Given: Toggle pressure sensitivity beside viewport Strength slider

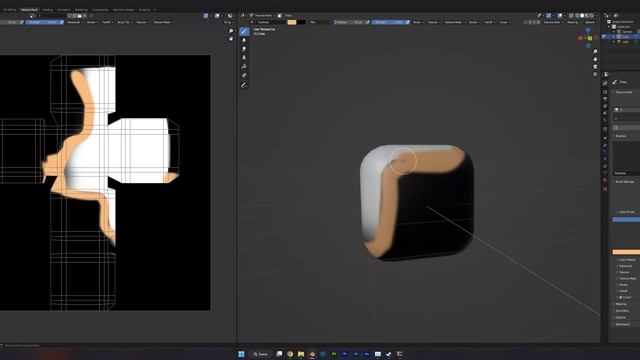Looking at the screenshot, I should (x=407, y=22).
